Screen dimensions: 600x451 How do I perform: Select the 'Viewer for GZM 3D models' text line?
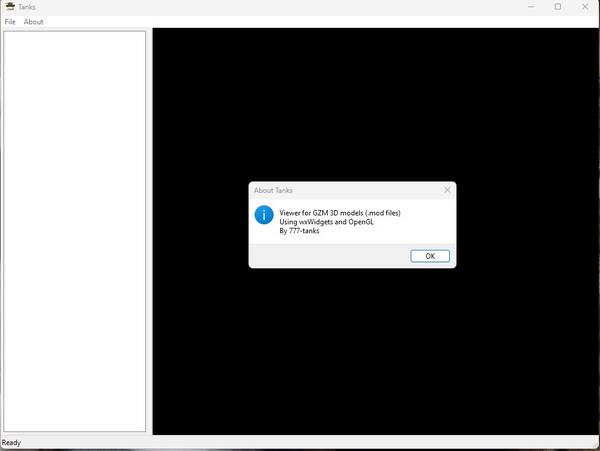click(340, 213)
